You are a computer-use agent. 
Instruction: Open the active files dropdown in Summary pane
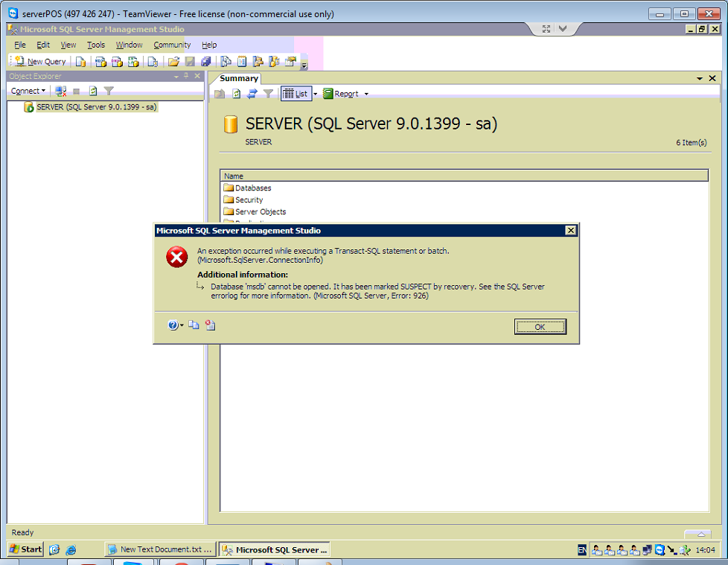(700, 78)
